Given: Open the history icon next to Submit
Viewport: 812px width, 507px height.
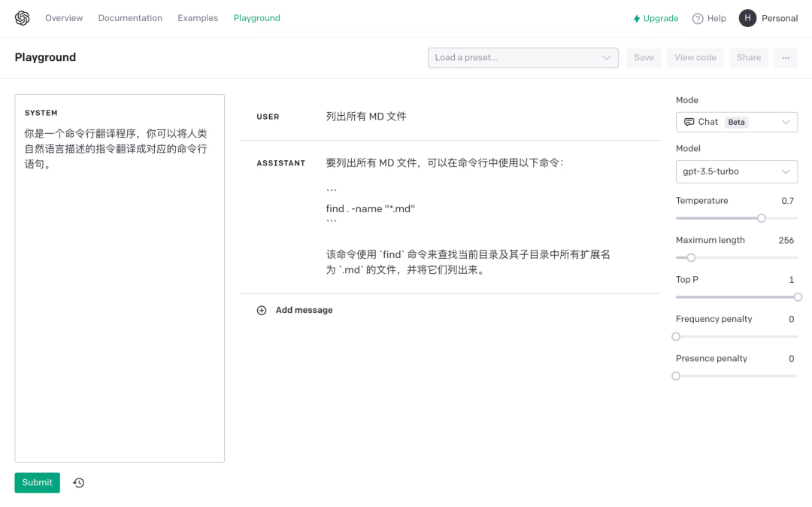Looking at the screenshot, I should 78,482.
